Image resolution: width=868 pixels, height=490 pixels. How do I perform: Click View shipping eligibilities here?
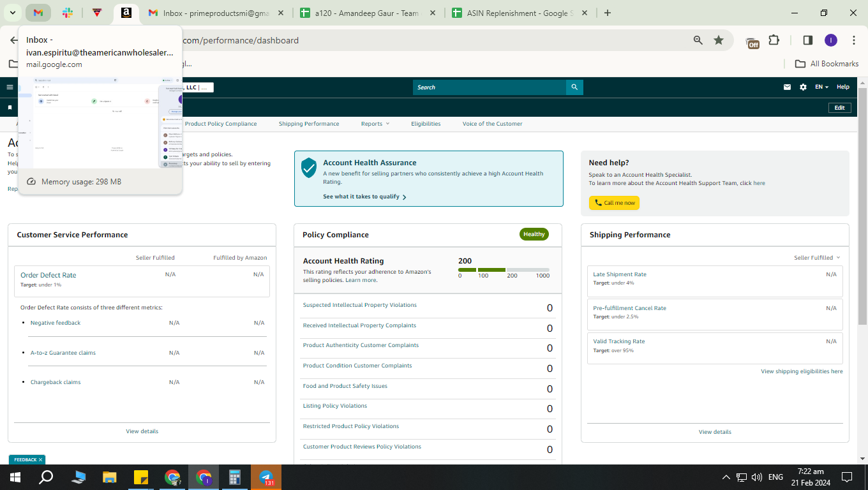(802, 371)
